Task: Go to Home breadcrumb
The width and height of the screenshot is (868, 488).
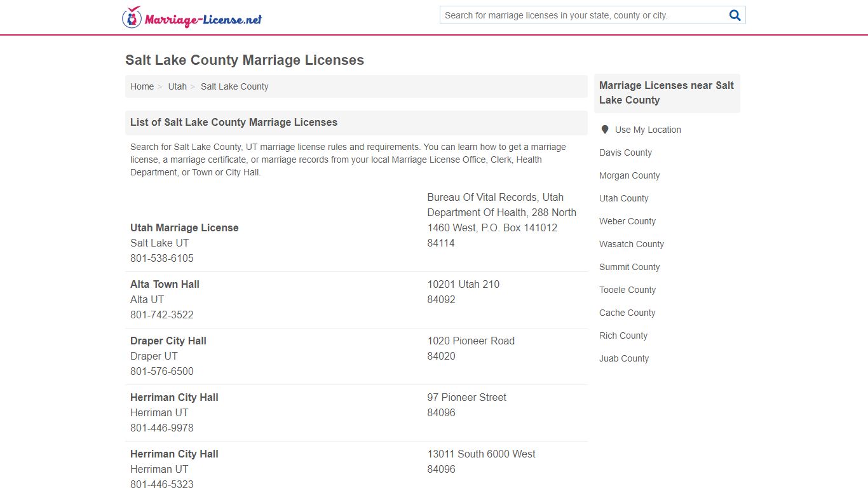Action: pos(142,86)
